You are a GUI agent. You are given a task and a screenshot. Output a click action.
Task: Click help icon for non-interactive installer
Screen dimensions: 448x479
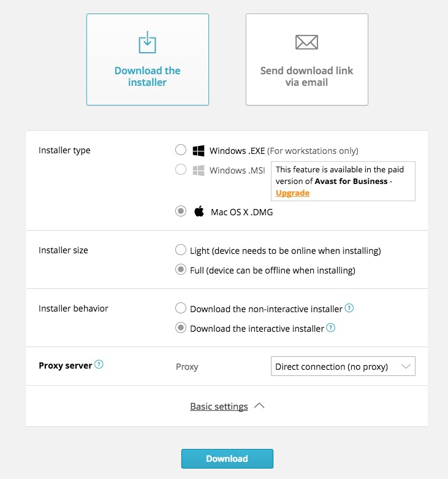coord(349,308)
